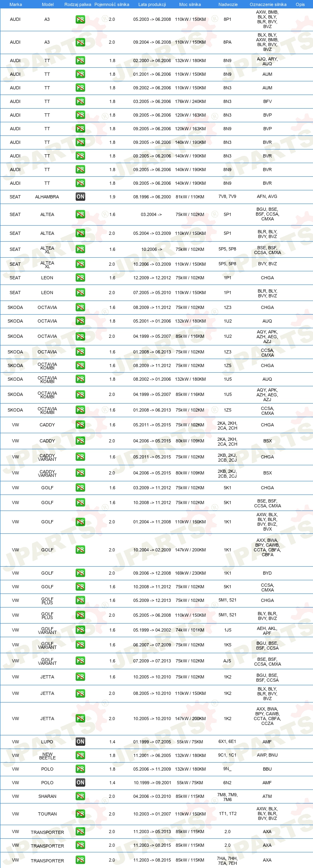Click fuel icon in VW New Beetle row

coord(80,755)
